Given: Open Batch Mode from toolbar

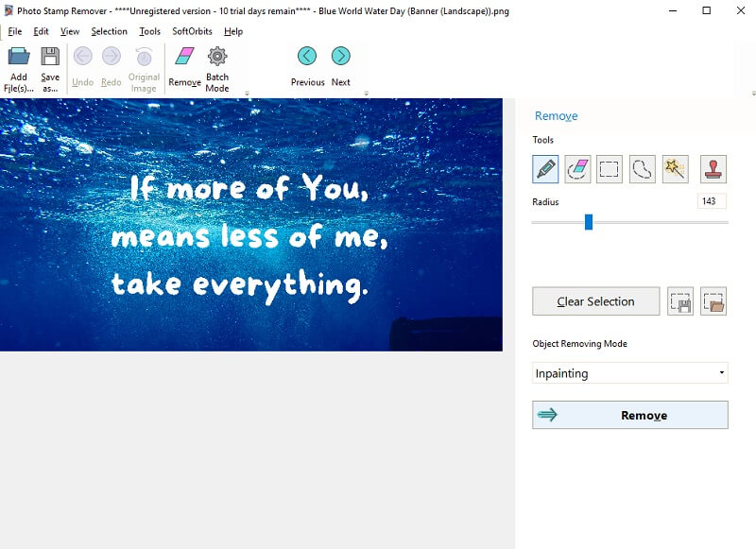Looking at the screenshot, I should (x=217, y=69).
